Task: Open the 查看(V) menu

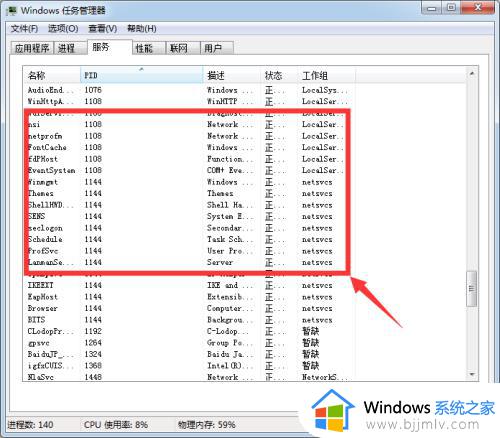Action: (102, 29)
